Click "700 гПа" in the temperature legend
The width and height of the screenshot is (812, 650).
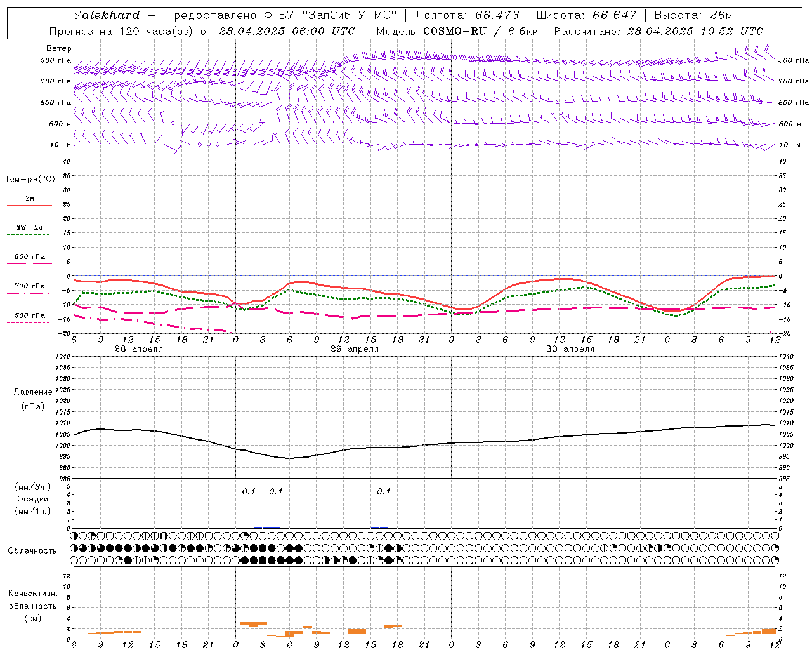(30, 286)
